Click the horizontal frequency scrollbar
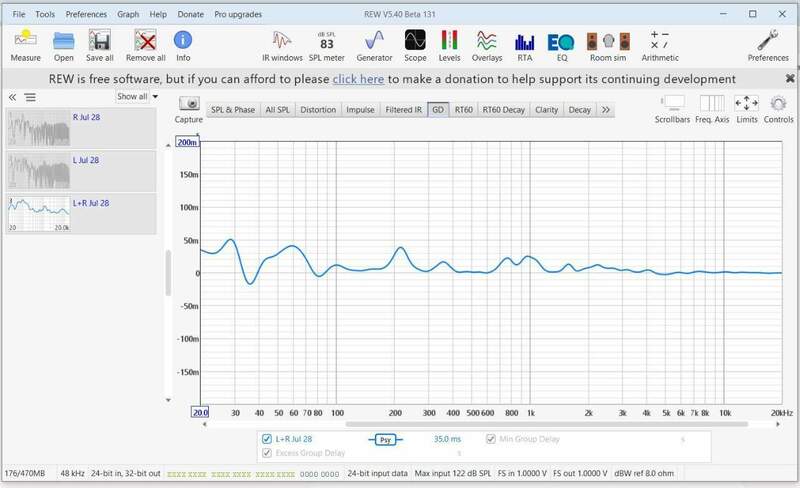800x488 pixels. (x=546, y=424)
